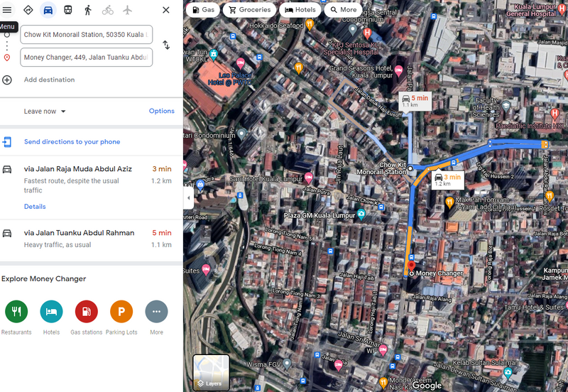Open route Options
The width and height of the screenshot is (568, 392).
pos(162,111)
